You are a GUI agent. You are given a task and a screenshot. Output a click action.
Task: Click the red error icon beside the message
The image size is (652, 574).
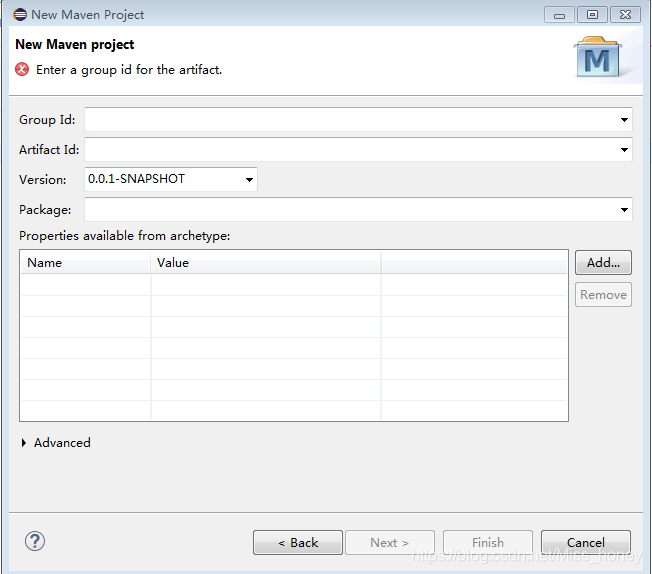[x=22, y=69]
